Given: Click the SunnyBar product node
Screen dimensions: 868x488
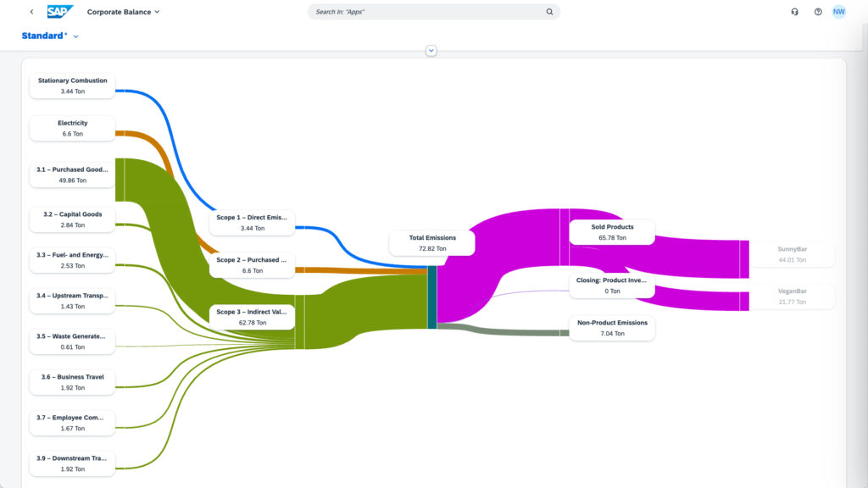Looking at the screenshot, I should pyautogui.click(x=793, y=254).
